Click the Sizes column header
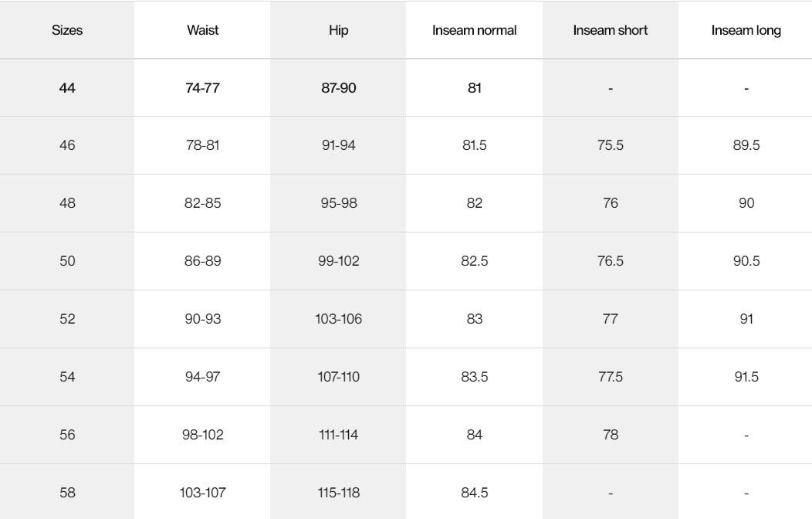The height and width of the screenshot is (519, 812). click(x=67, y=30)
